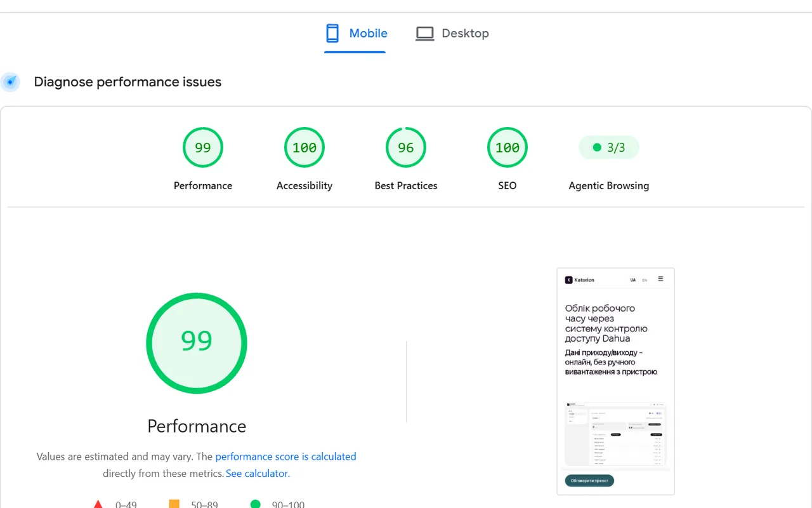Click the mobile phone icon

pyautogui.click(x=332, y=33)
